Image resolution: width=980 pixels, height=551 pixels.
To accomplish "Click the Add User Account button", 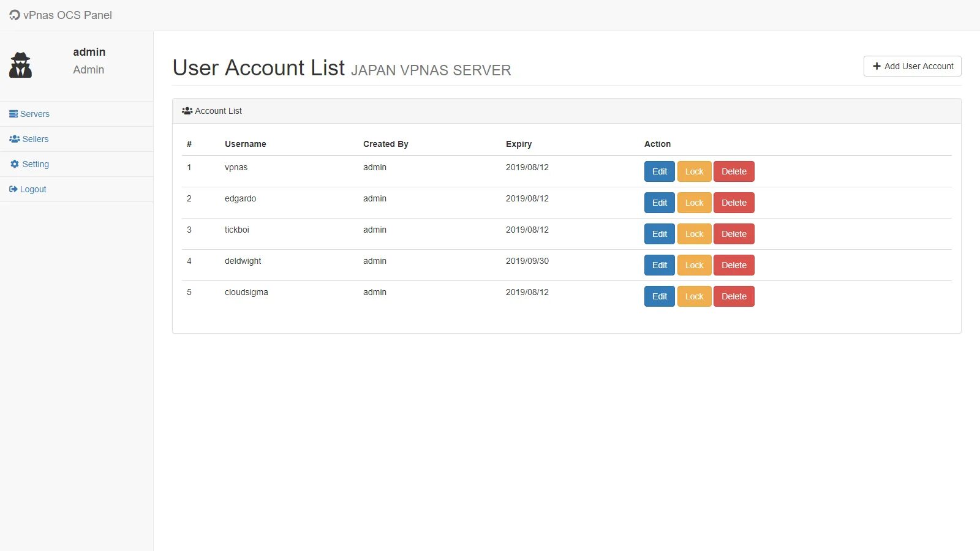I will click(912, 66).
